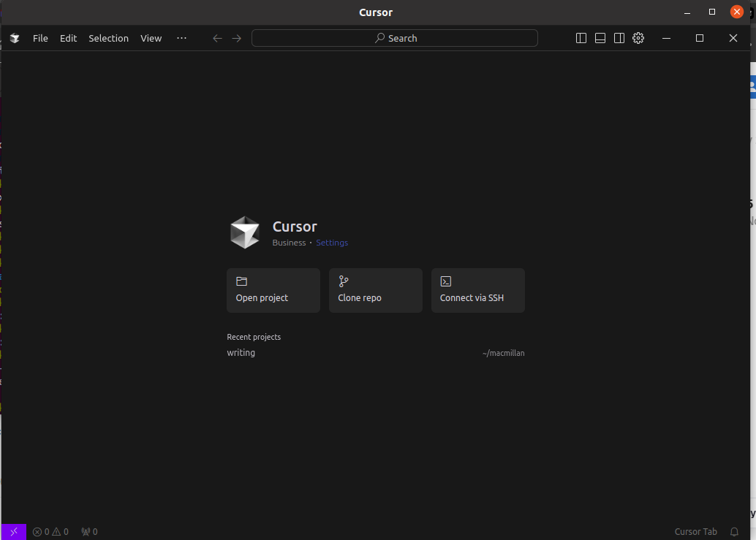Open the settings gear icon in toolbar

pyautogui.click(x=638, y=38)
